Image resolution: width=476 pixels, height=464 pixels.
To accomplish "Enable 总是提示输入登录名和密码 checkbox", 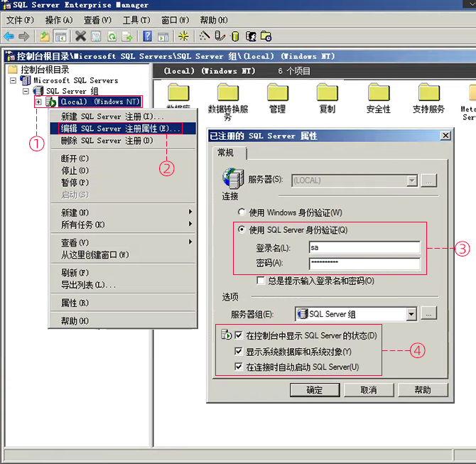I will tap(261, 281).
